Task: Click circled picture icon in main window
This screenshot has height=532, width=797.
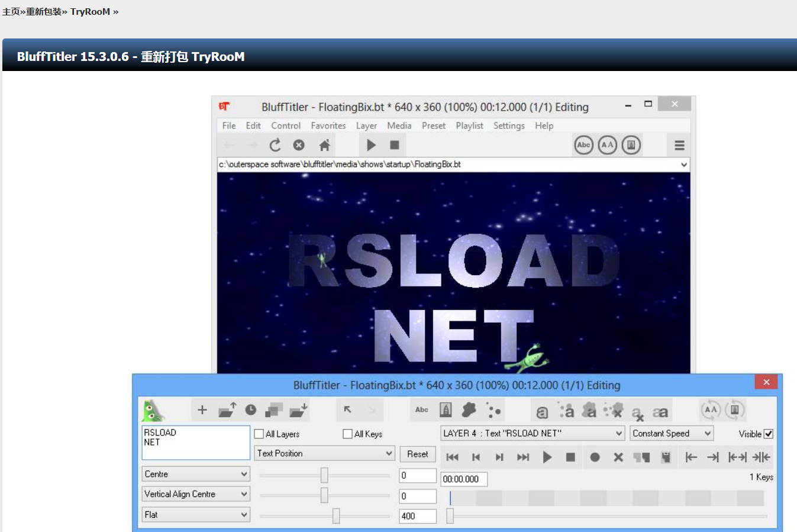Action: click(x=631, y=145)
